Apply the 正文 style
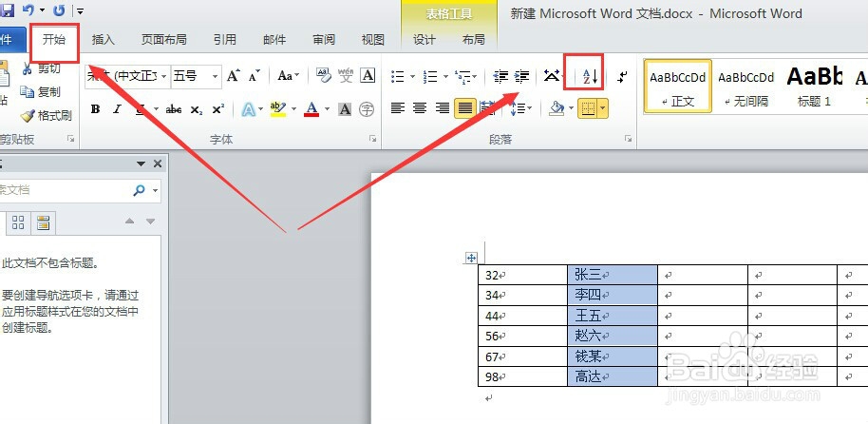Viewport: 868px width, 424px height. (677, 87)
